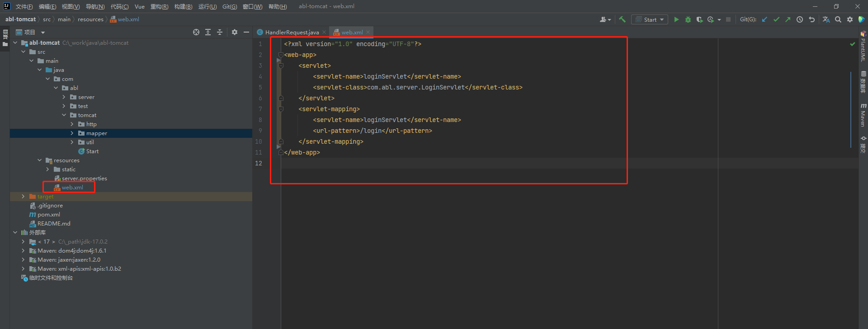Expand the static resources folder
This screenshot has height=329, width=868.
point(47,169)
